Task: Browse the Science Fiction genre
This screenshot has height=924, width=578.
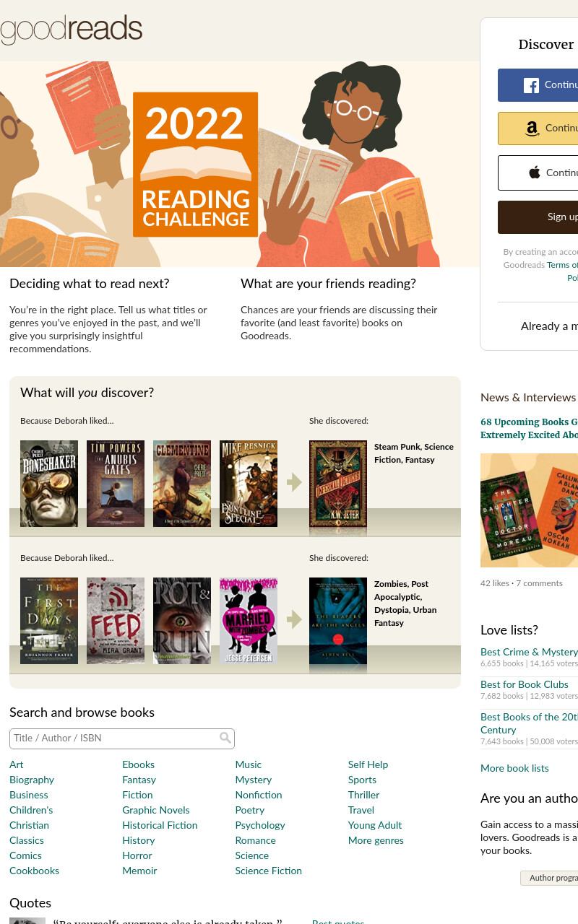Action: click(x=268, y=871)
